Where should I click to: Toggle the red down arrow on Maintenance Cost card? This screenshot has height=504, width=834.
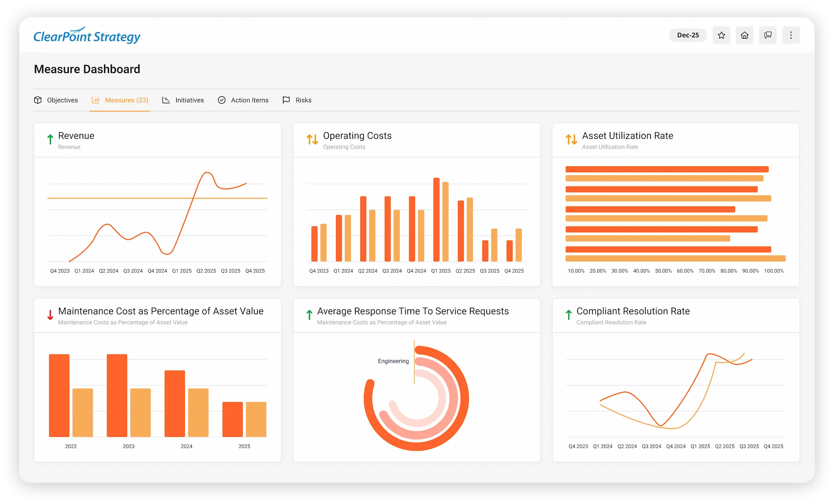[50, 315]
